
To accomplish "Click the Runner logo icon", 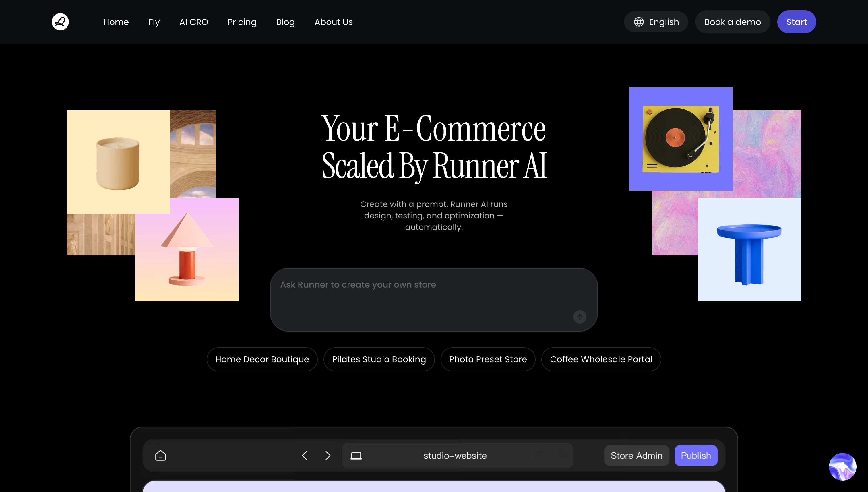I will tap(60, 22).
